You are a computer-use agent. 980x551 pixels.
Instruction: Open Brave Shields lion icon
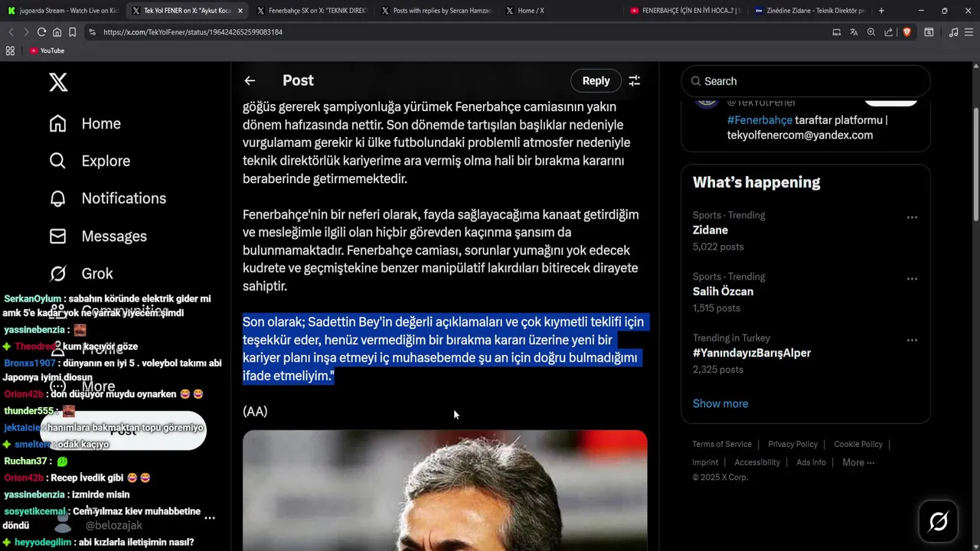tap(906, 32)
